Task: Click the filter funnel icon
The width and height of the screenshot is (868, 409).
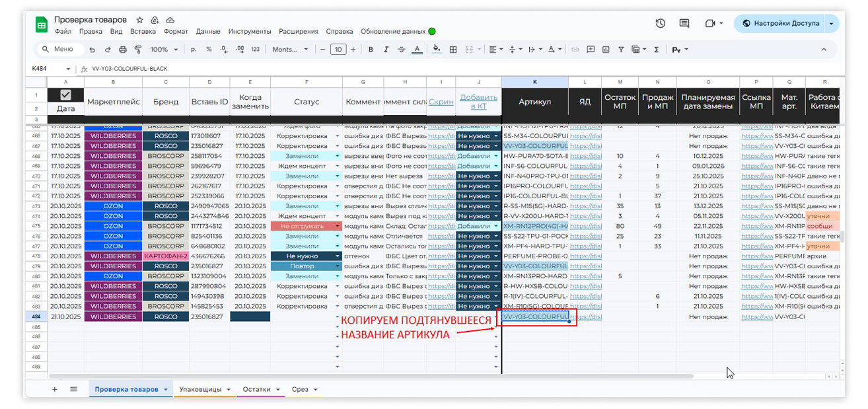Action: (621, 50)
